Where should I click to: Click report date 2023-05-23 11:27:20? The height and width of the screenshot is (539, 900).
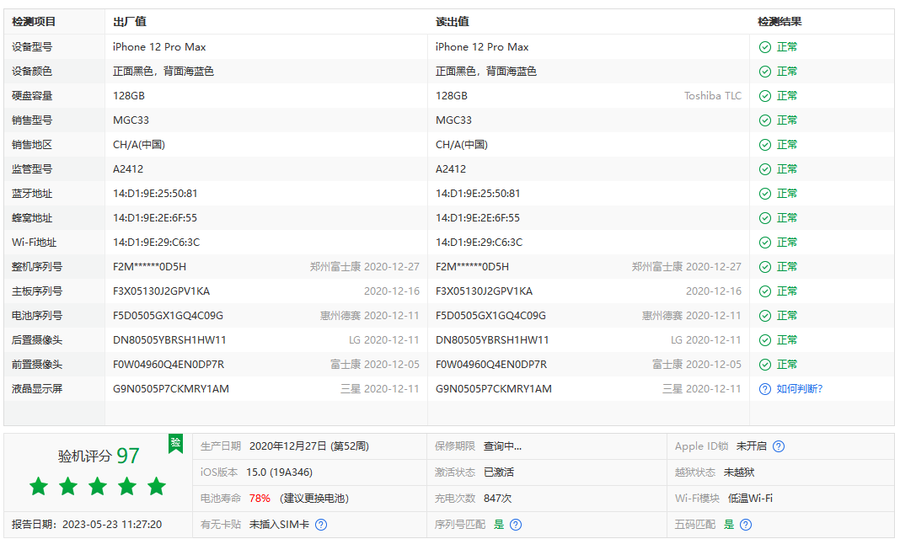pyautogui.click(x=112, y=525)
